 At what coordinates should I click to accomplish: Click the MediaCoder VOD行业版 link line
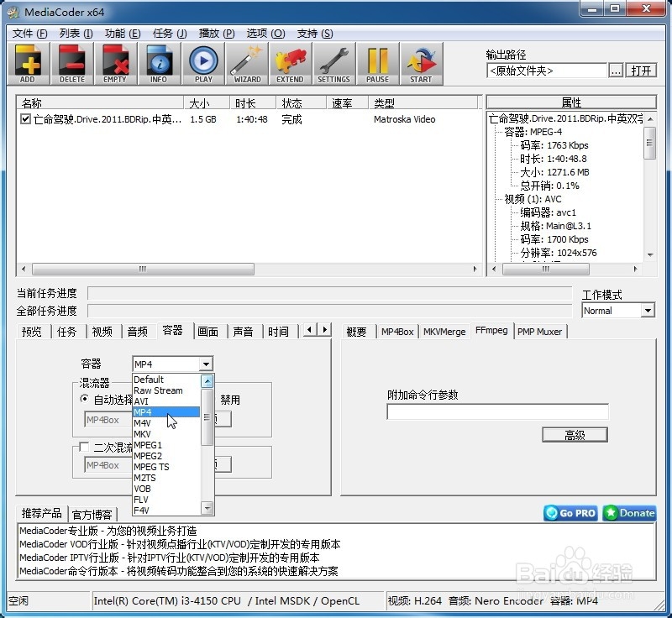coord(180,544)
